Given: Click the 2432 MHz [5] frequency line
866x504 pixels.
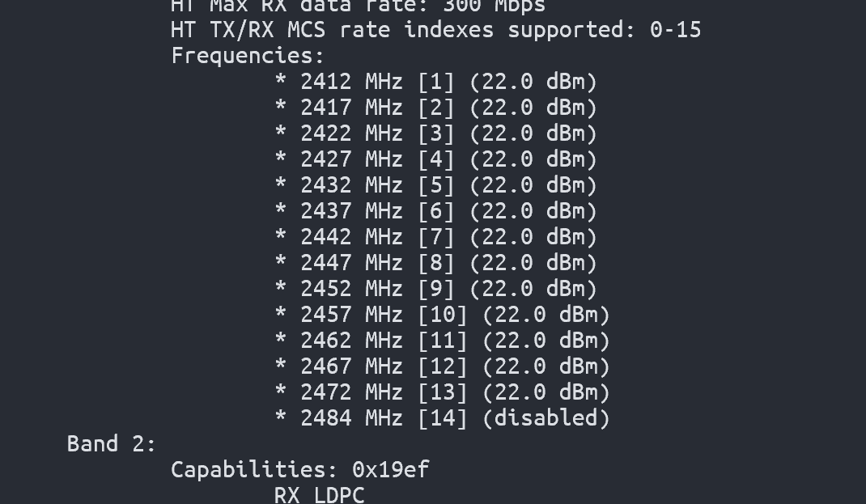Looking at the screenshot, I should click(x=435, y=185).
